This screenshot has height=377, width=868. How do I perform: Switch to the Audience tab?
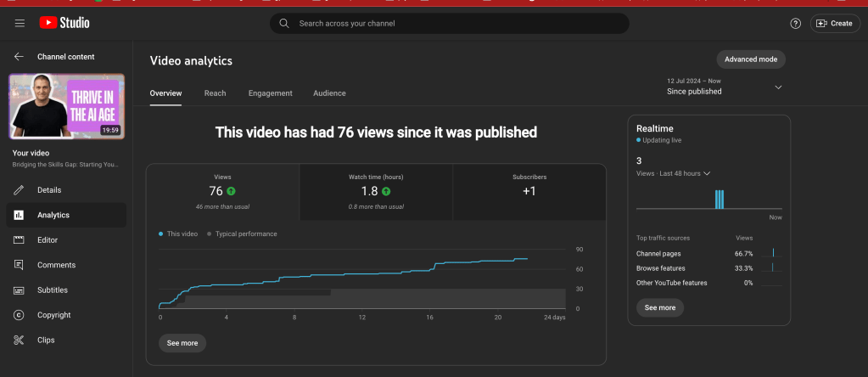(x=329, y=93)
